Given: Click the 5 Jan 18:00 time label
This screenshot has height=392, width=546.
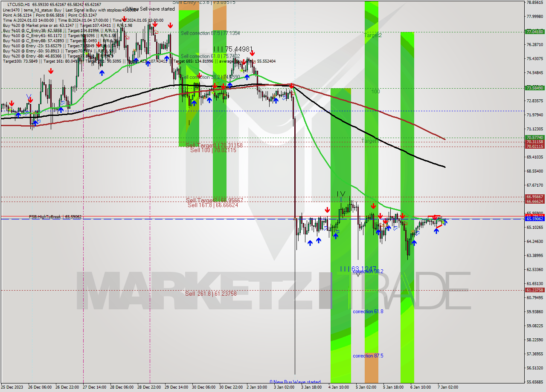Looking at the screenshot, I should point(394,387).
